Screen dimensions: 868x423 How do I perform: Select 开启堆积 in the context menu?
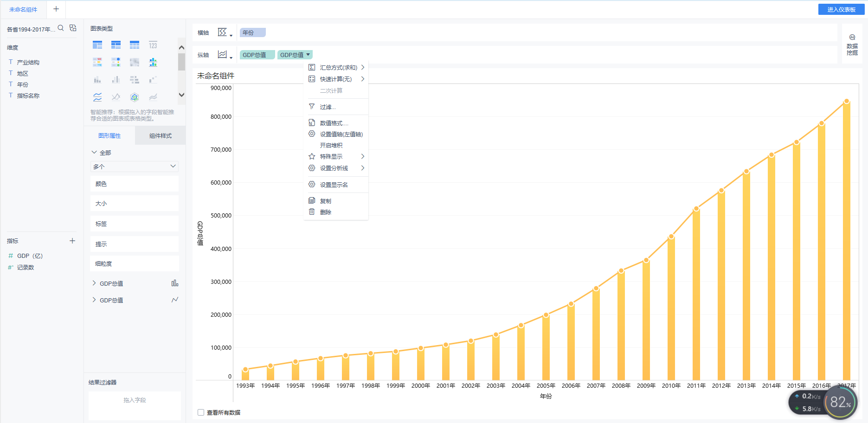click(331, 146)
